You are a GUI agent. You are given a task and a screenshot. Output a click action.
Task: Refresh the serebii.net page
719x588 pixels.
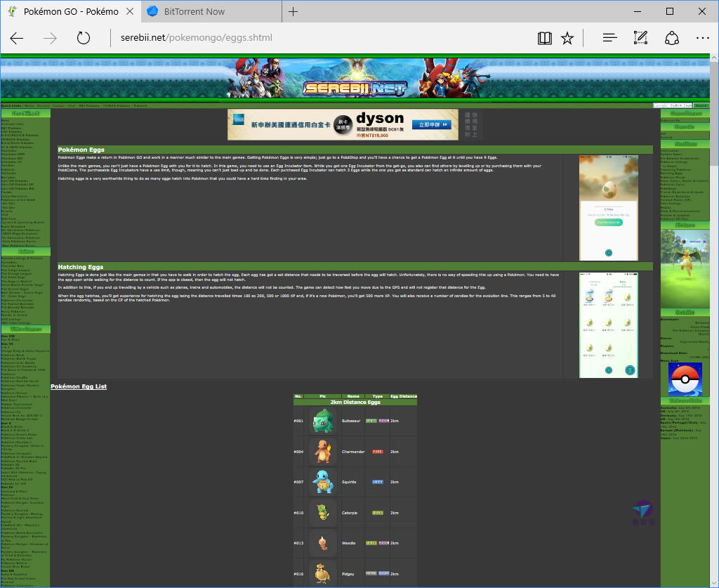[84, 38]
